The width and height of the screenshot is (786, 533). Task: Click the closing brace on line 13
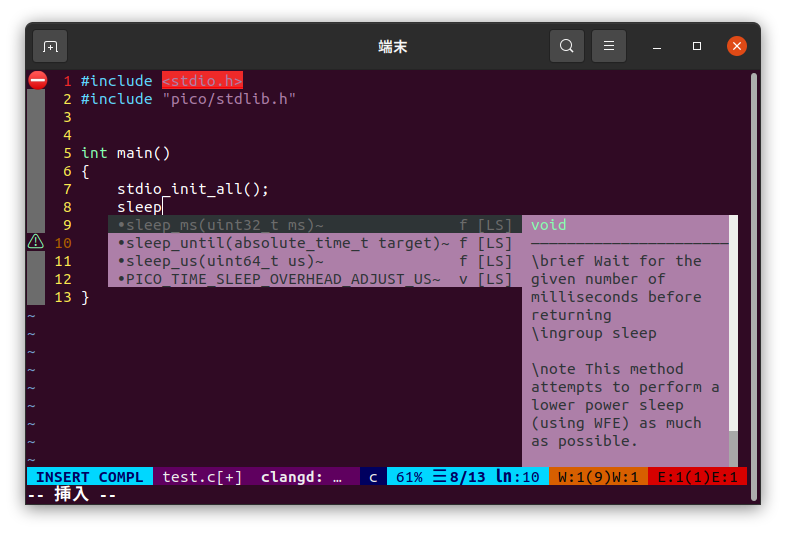click(85, 297)
